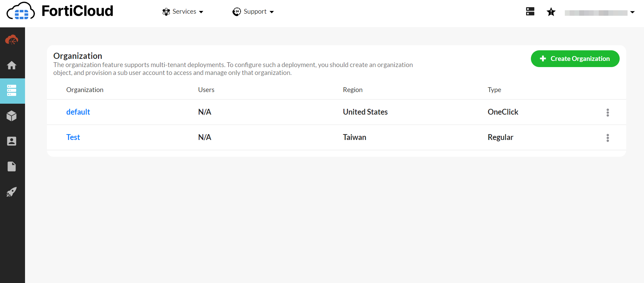The height and width of the screenshot is (283, 644).
Task: Open the document sidebar icon
Action: tap(12, 166)
